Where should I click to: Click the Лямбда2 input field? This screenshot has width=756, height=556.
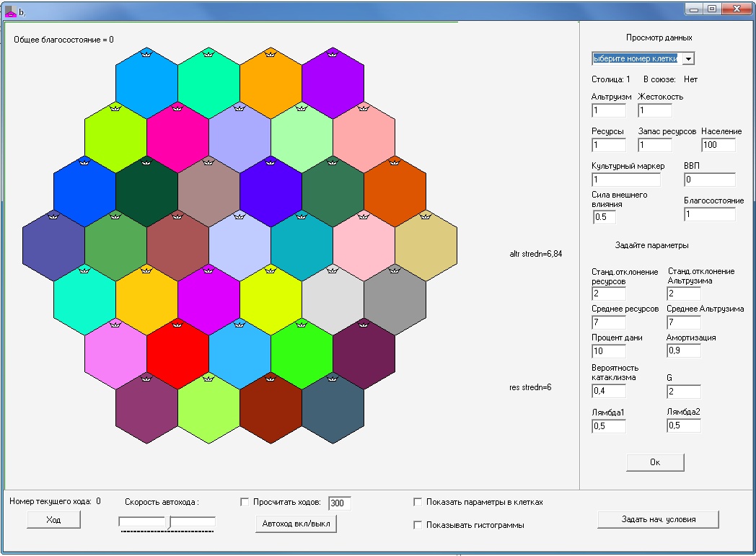684,425
